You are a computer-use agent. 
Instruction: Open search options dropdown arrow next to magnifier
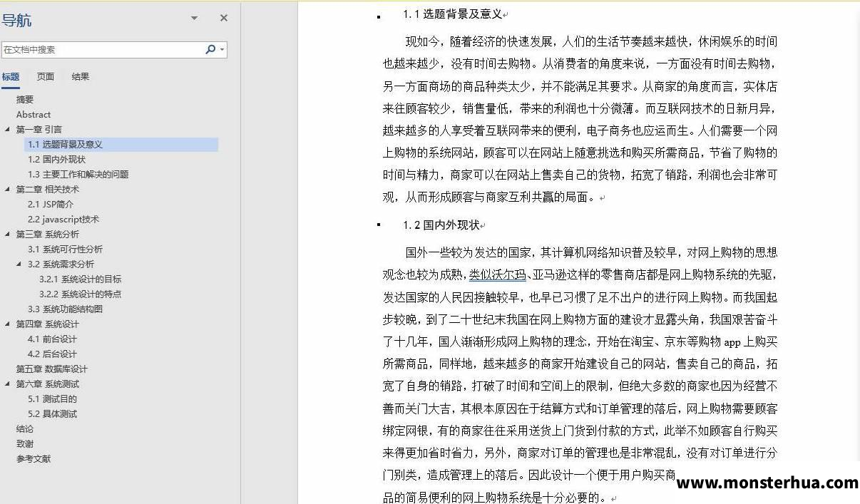(x=222, y=50)
